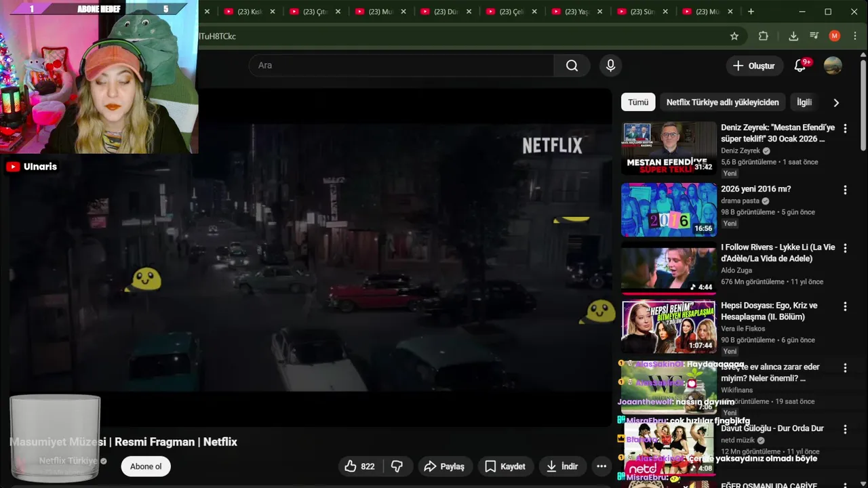Click the Kaydet save button
The height and width of the screenshot is (488, 868).
(x=505, y=466)
